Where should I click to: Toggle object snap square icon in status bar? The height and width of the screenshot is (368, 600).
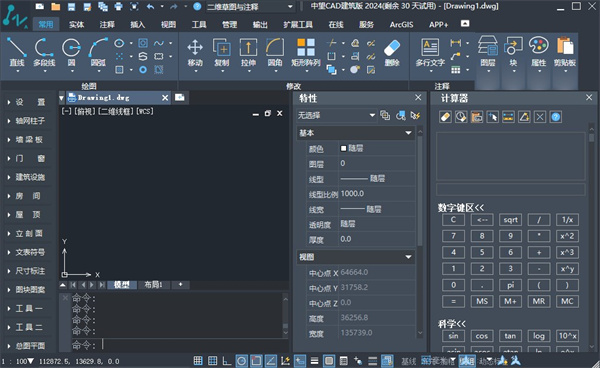point(256,360)
